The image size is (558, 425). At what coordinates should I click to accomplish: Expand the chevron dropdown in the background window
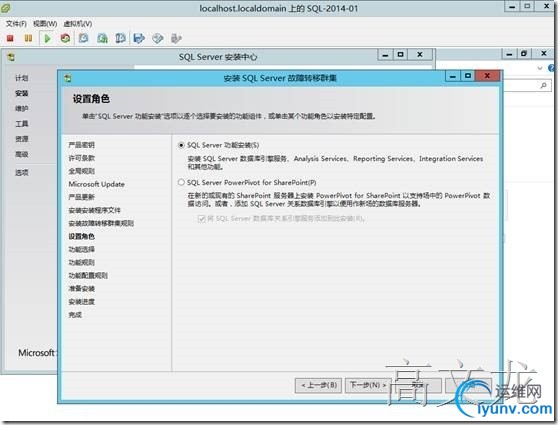click(x=540, y=68)
